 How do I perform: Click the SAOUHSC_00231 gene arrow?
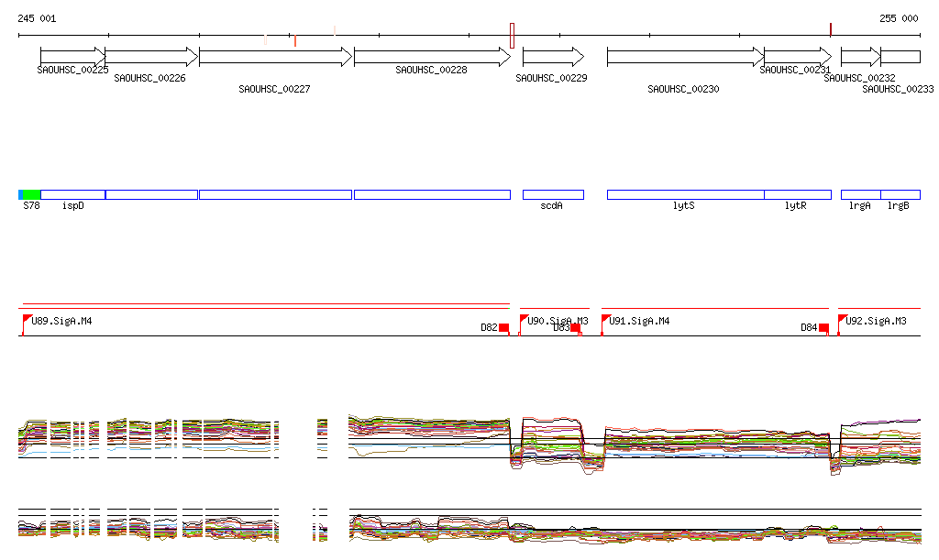click(798, 57)
